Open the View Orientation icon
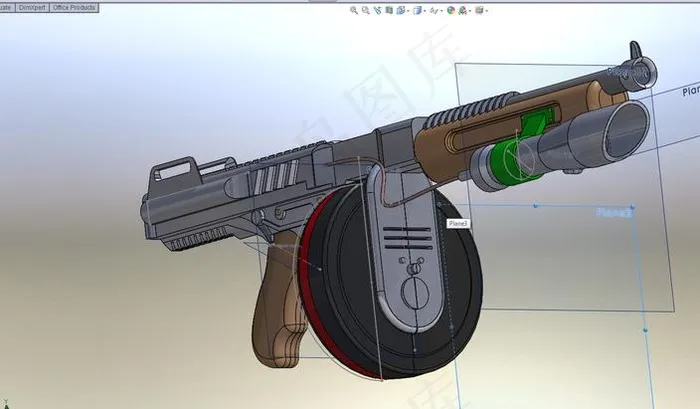The image size is (700, 409). (x=400, y=10)
